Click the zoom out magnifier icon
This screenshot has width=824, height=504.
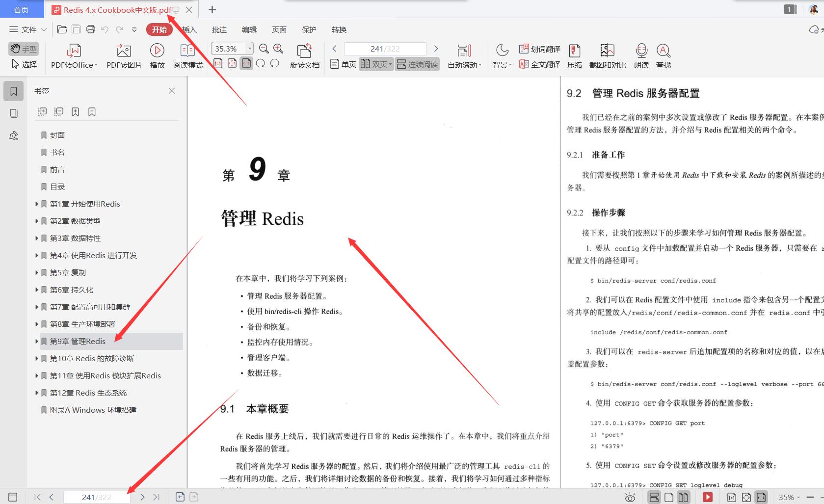(x=264, y=49)
